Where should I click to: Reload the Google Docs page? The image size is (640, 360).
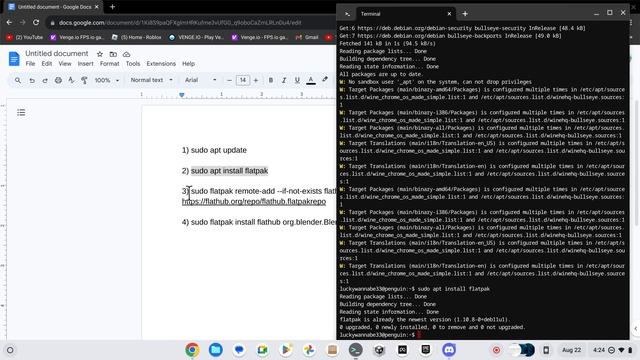coord(36,22)
